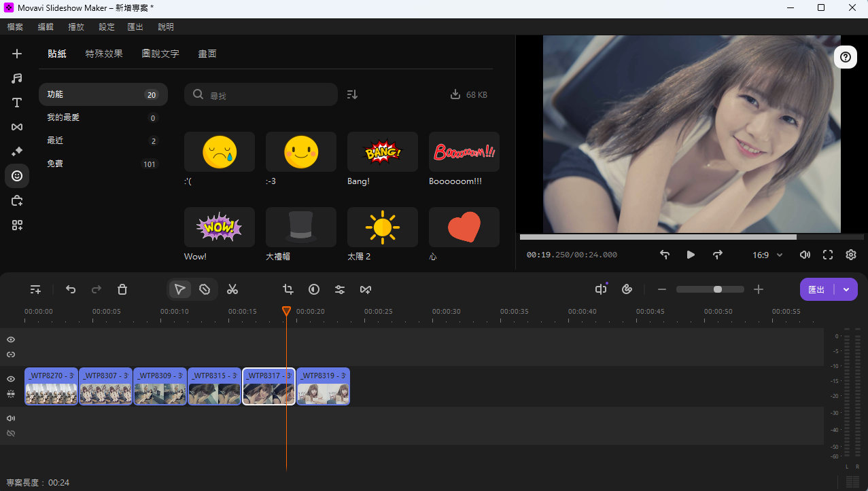Screen dimensions: 868x491
Task: Split clip with scissors icon
Action: 232,289
